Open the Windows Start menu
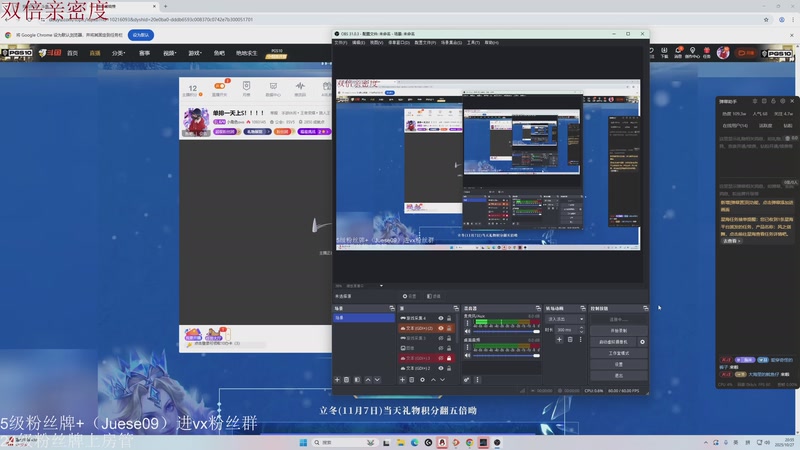Viewport: 800px width, 450px height. click(303, 442)
